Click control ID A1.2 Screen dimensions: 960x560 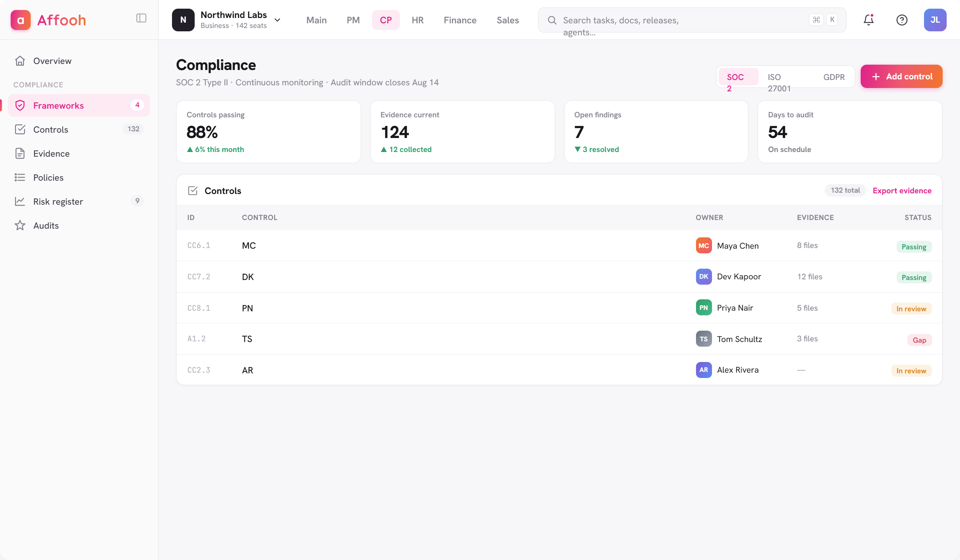tap(196, 339)
